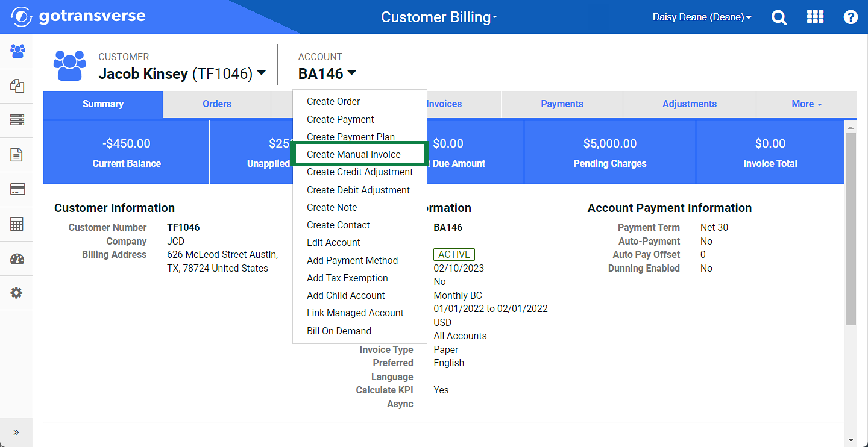Image resolution: width=868 pixels, height=447 pixels.
Task: Click the $5,000.00 Pending Charges tile
Action: tap(610, 152)
